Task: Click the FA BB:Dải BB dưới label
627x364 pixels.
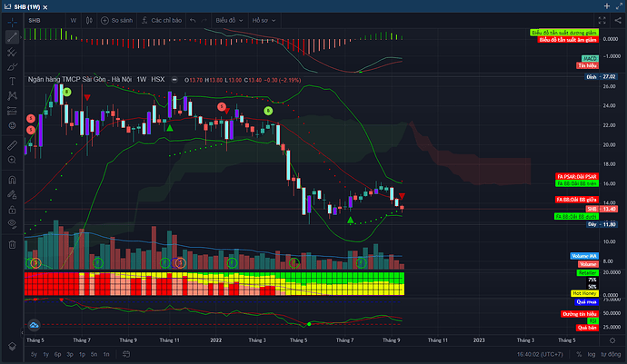Action: pos(576,217)
